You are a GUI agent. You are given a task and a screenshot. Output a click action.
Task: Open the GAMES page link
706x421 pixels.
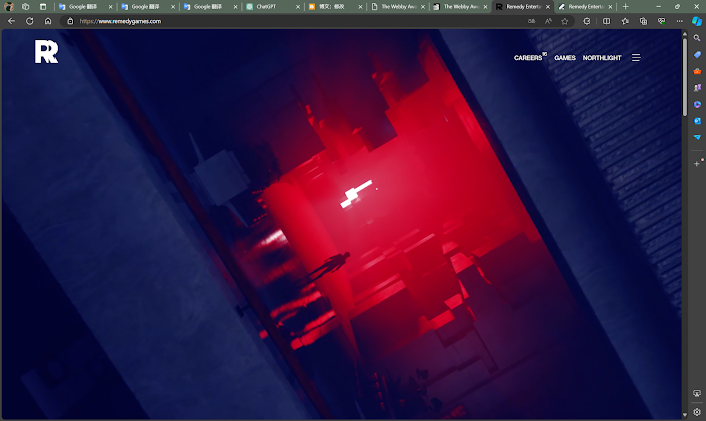click(565, 58)
